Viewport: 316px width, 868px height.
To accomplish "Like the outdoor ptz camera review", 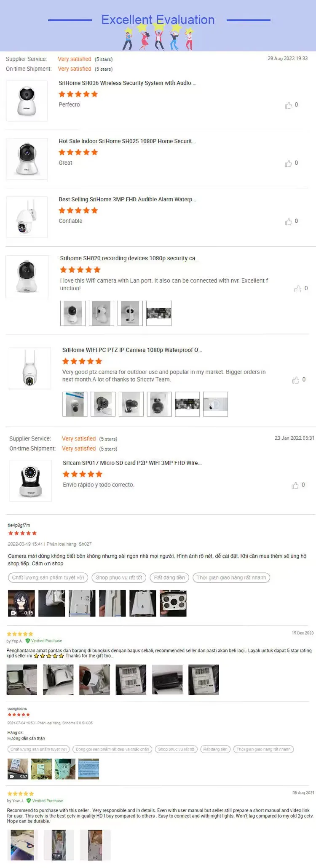I will click(x=296, y=380).
